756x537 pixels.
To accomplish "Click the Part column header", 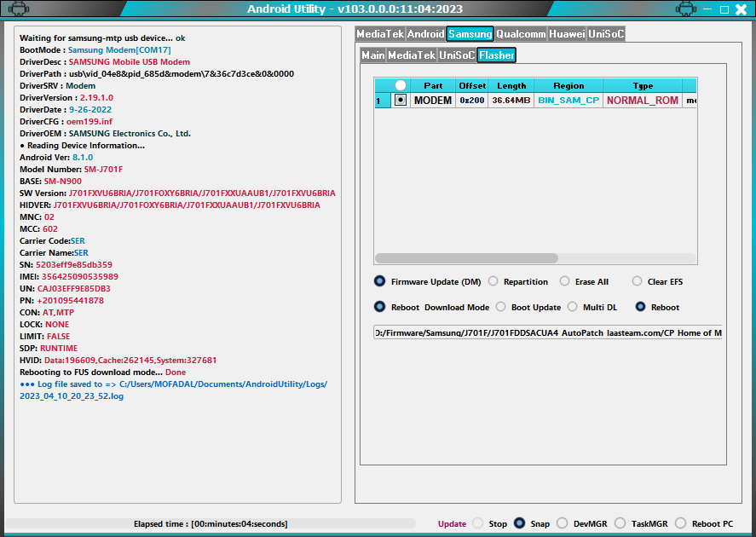I will [433, 85].
